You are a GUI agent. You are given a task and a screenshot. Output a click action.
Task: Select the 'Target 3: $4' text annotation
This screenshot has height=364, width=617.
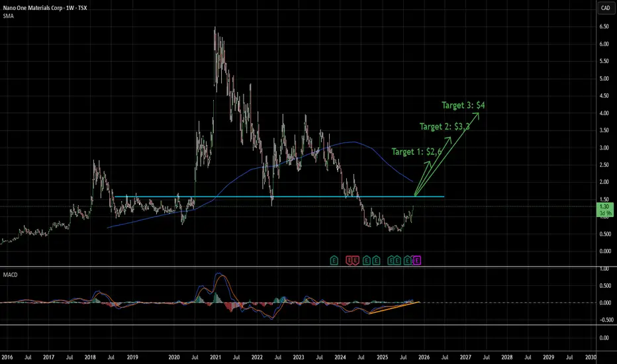click(463, 105)
